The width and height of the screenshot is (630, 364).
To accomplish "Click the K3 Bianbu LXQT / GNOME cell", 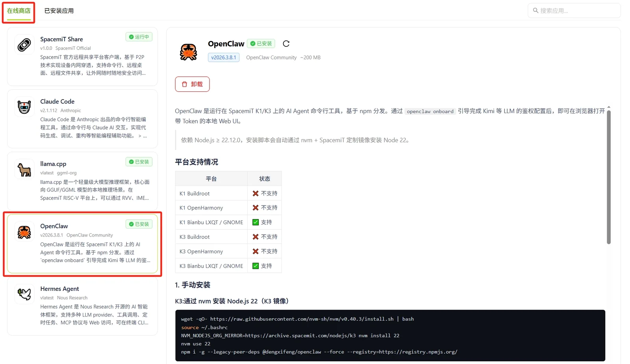I will click(211, 266).
